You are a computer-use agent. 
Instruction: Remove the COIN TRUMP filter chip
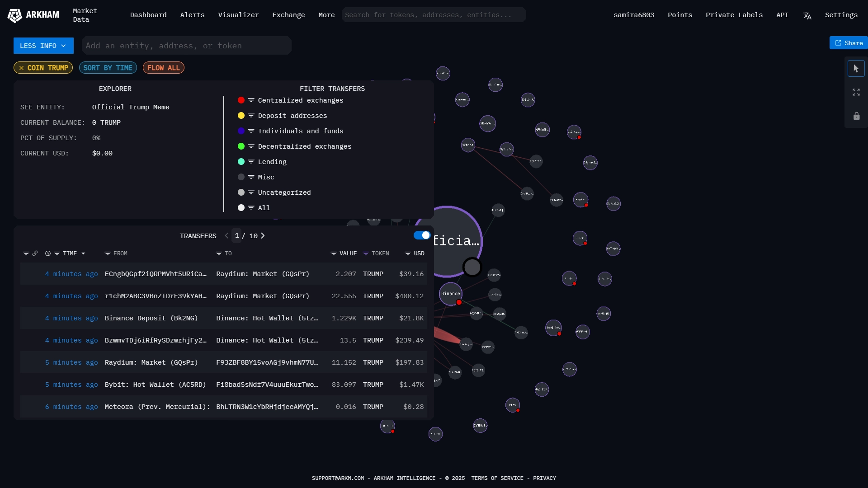pyautogui.click(x=21, y=68)
